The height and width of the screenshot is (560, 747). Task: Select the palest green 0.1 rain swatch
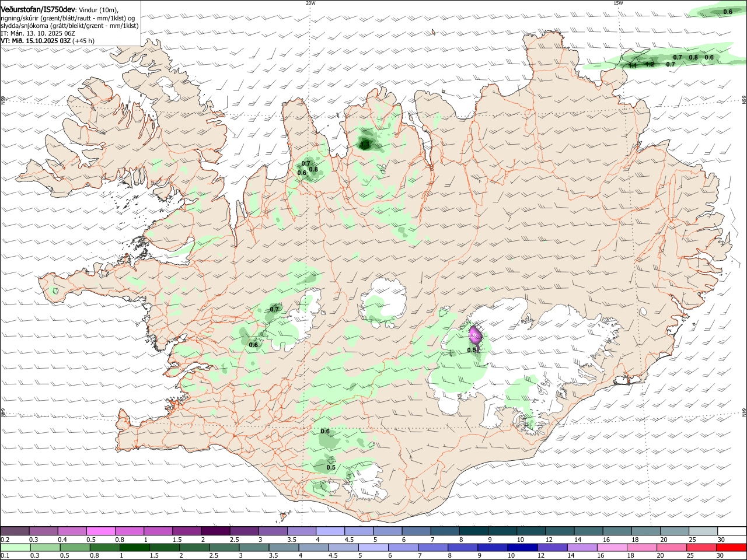coord(15,547)
